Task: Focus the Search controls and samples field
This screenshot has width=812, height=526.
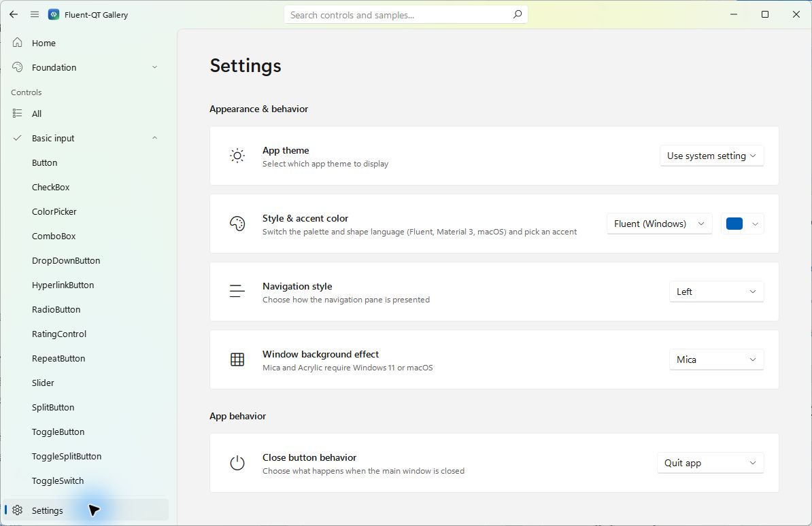Action: pos(405,14)
